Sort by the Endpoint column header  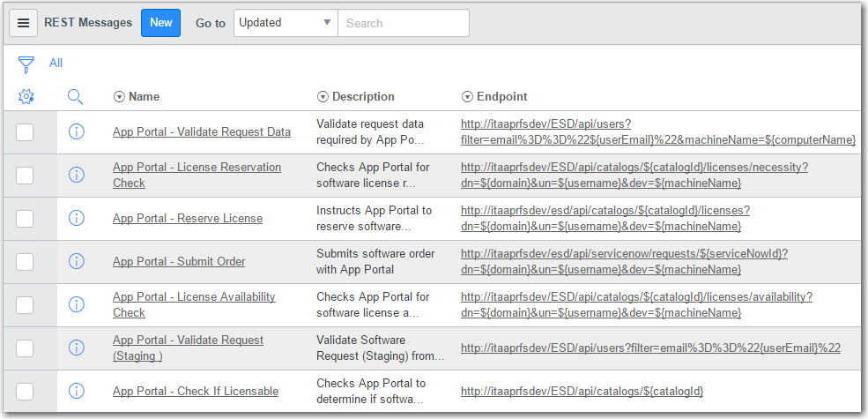pyautogui.click(x=502, y=96)
